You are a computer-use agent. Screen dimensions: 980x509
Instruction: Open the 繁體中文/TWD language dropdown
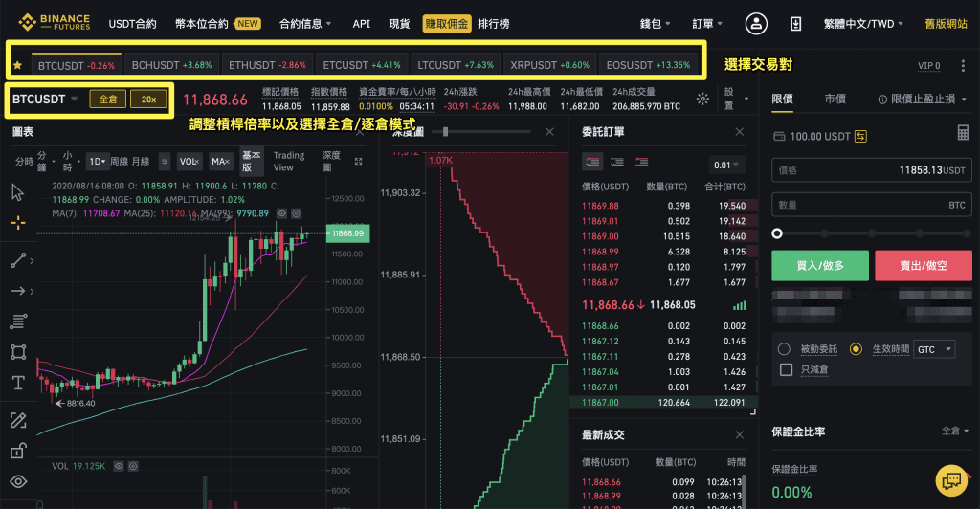coord(863,24)
